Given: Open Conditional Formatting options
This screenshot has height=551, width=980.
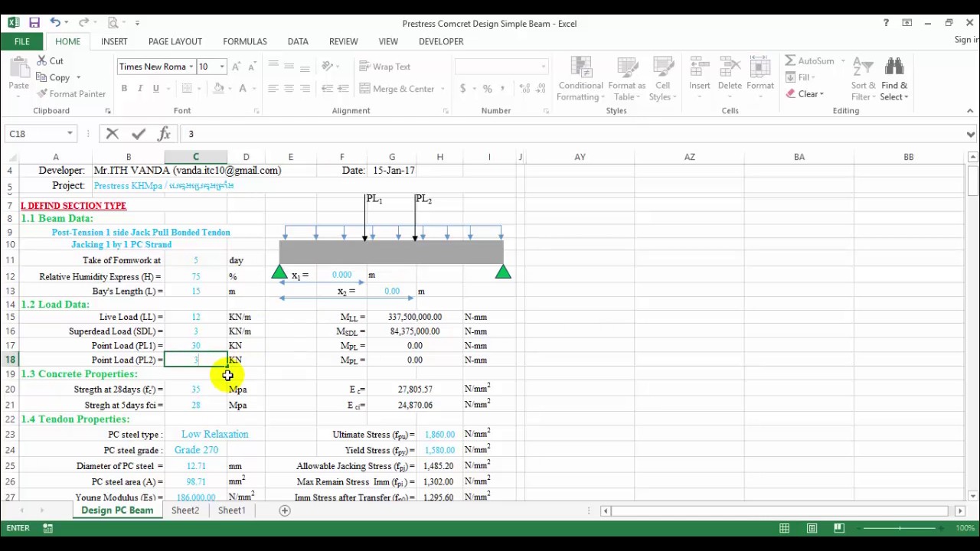Looking at the screenshot, I should coord(580,79).
